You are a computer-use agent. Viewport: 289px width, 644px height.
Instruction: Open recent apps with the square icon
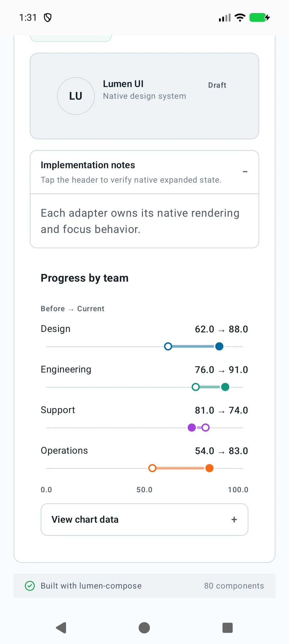[228, 628]
